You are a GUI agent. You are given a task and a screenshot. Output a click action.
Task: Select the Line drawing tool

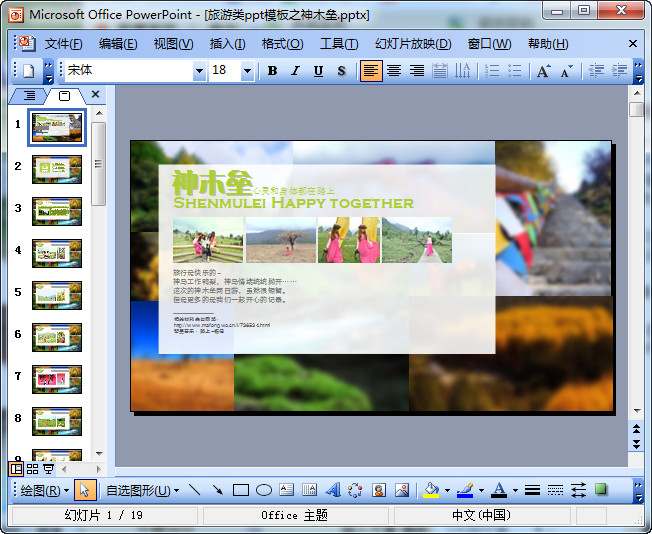click(194, 490)
